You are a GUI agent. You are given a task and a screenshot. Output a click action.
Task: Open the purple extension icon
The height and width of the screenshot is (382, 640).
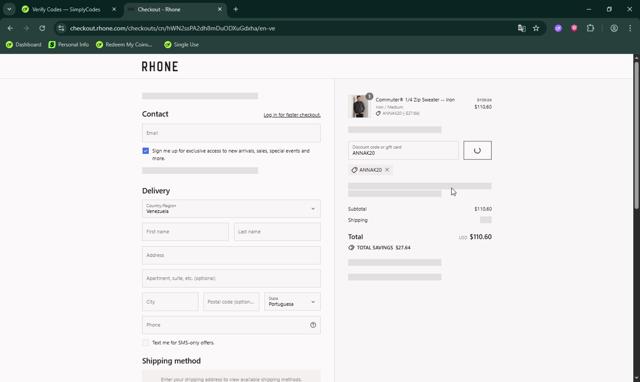tap(558, 28)
